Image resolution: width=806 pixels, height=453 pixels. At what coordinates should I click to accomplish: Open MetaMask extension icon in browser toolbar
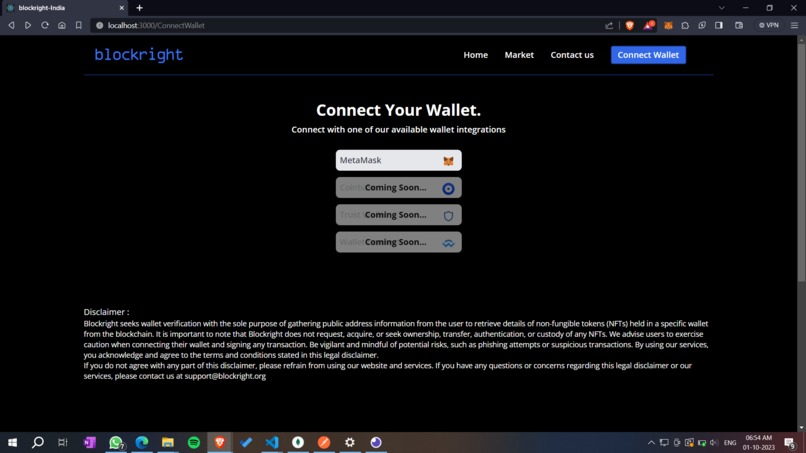pos(668,25)
